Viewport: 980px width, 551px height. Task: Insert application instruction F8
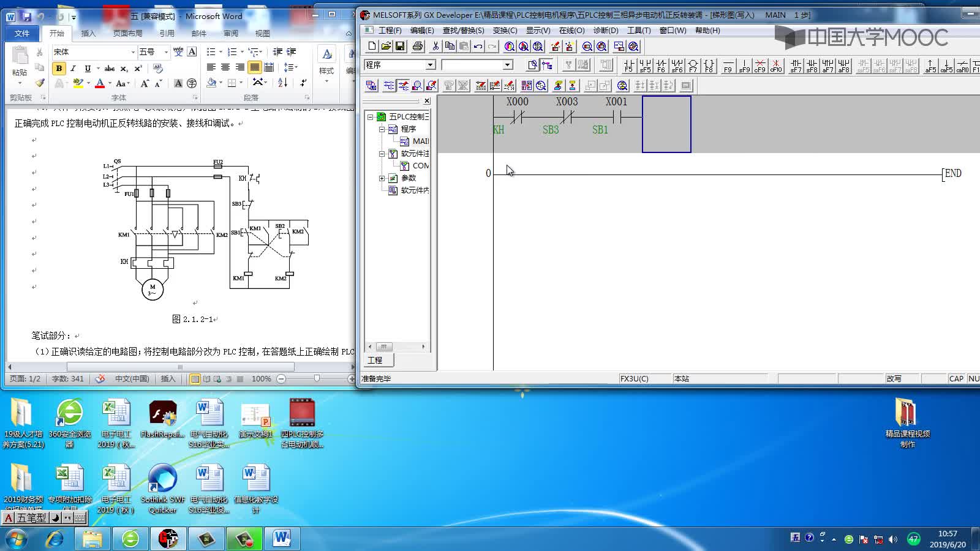pos(709,65)
